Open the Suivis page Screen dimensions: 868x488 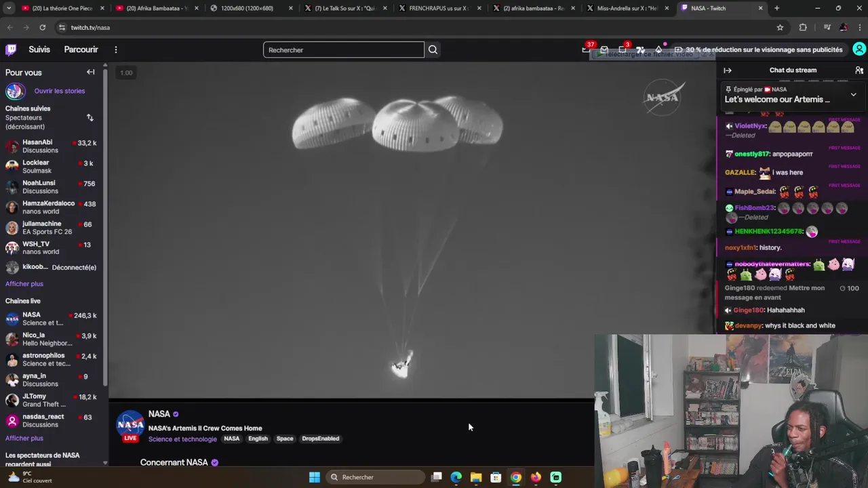(x=39, y=49)
